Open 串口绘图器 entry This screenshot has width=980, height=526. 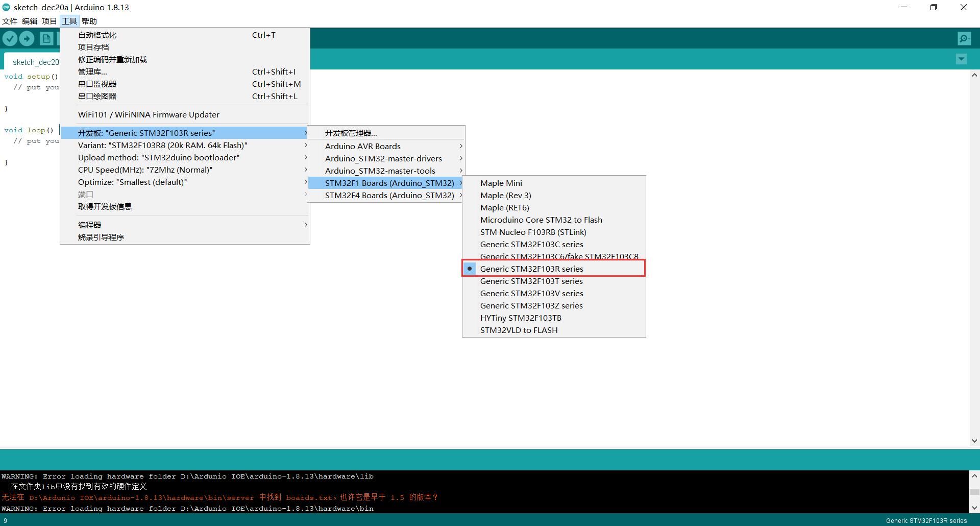(x=185, y=96)
